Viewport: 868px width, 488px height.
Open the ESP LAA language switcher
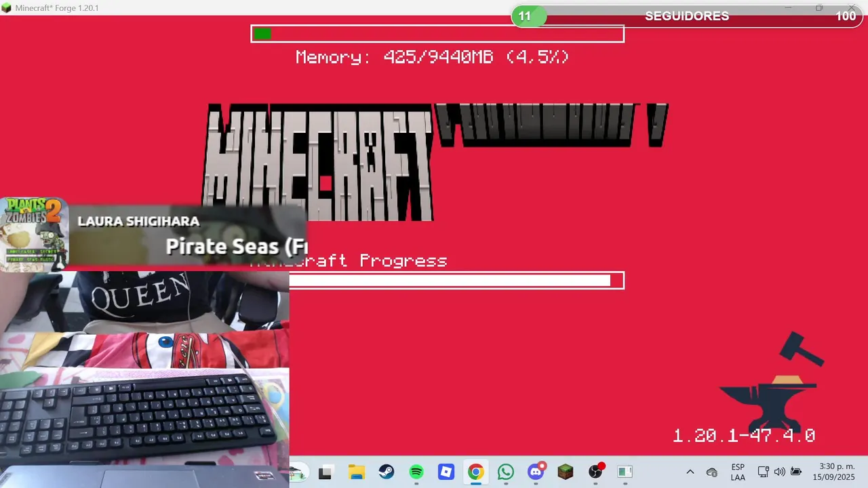[x=738, y=472]
